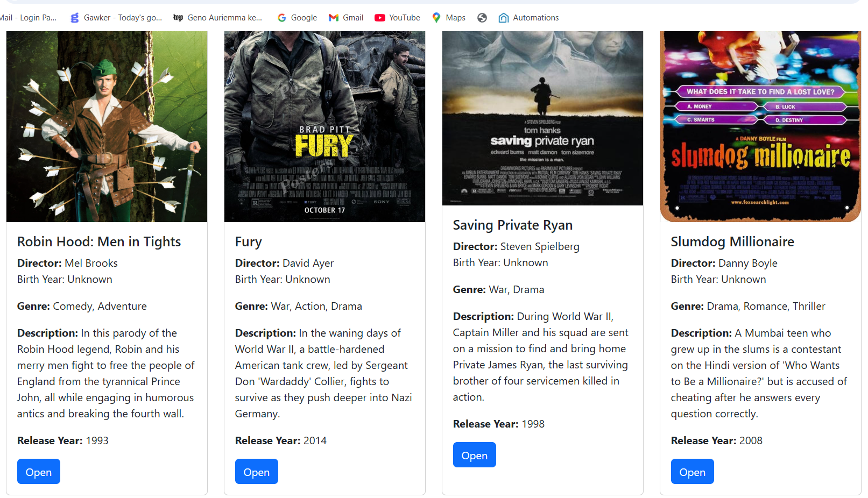868x498 pixels.
Task: Click the 'Fury' card title
Action: pos(249,242)
